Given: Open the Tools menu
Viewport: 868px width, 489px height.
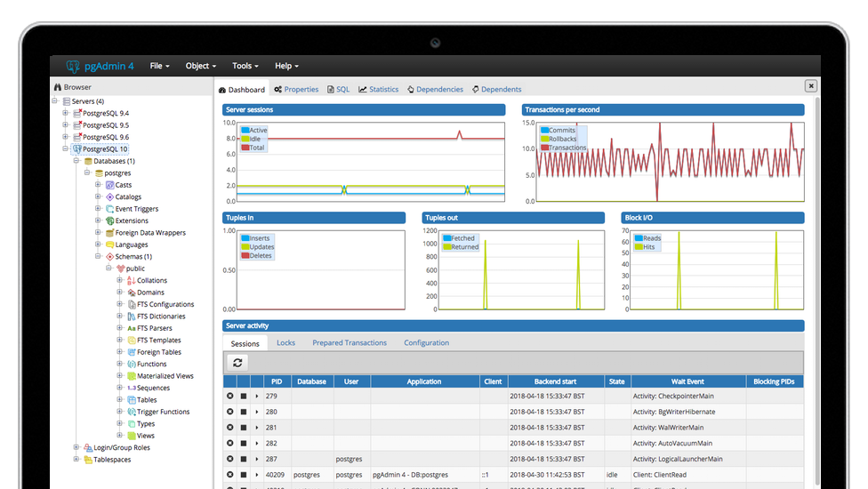Looking at the screenshot, I should coord(245,66).
